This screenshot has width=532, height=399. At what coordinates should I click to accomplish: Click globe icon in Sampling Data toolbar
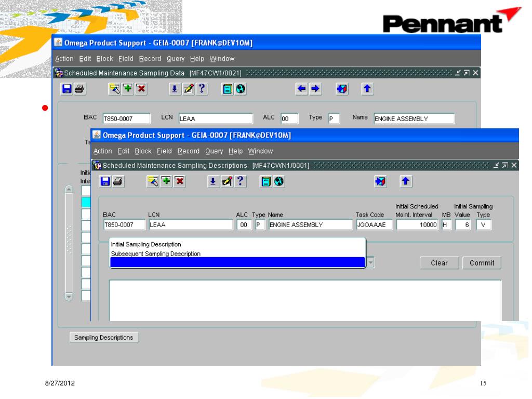(x=241, y=89)
